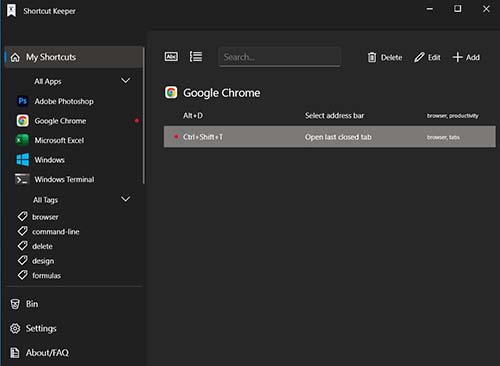Screen dimensions: 500x366
Task: Minimize the Shortcut Keeper window
Action: click(430, 9)
